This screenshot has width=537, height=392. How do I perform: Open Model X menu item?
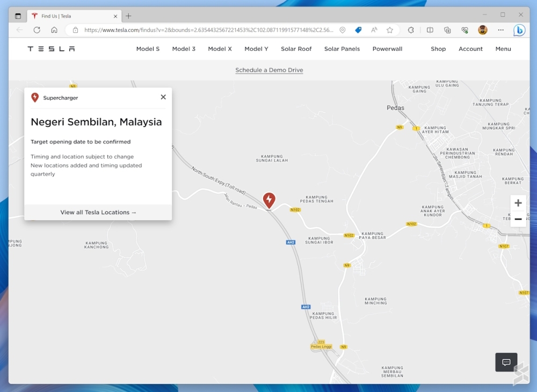(x=220, y=49)
